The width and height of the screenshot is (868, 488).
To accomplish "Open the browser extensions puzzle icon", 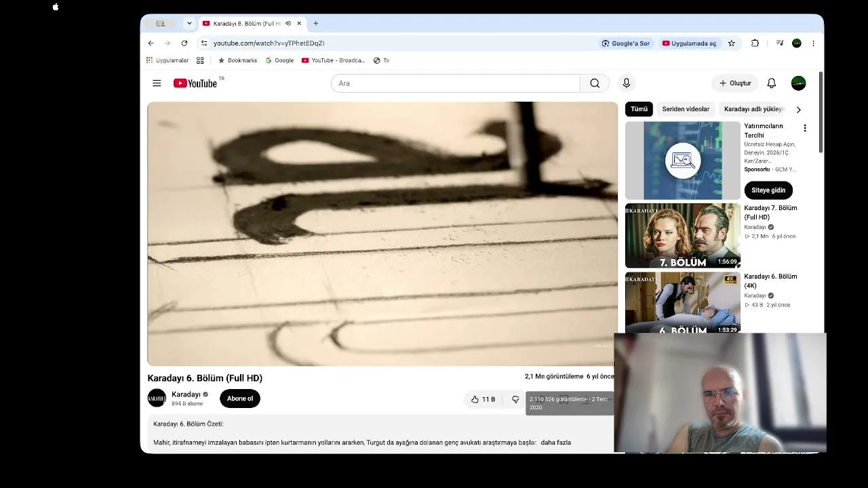I will tap(755, 43).
